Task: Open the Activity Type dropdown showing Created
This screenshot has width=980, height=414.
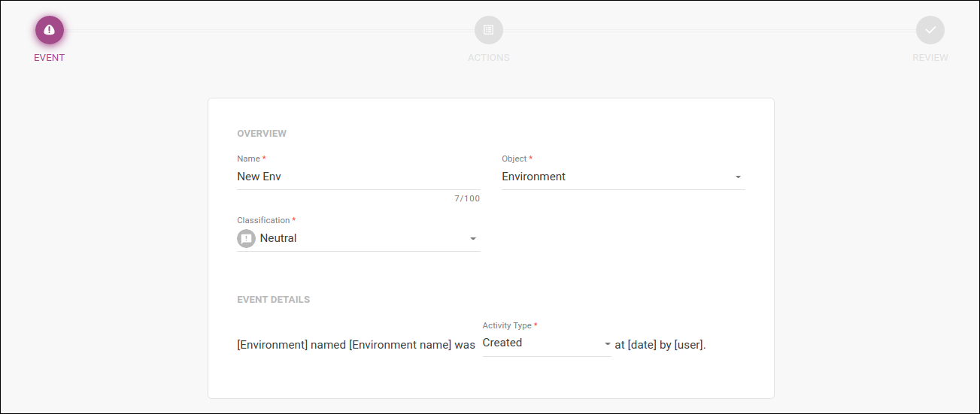Action: [x=540, y=343]
